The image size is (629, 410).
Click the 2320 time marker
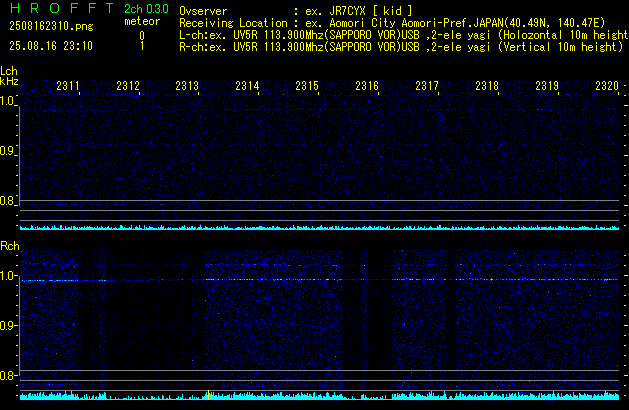click(x=607, y=86)
